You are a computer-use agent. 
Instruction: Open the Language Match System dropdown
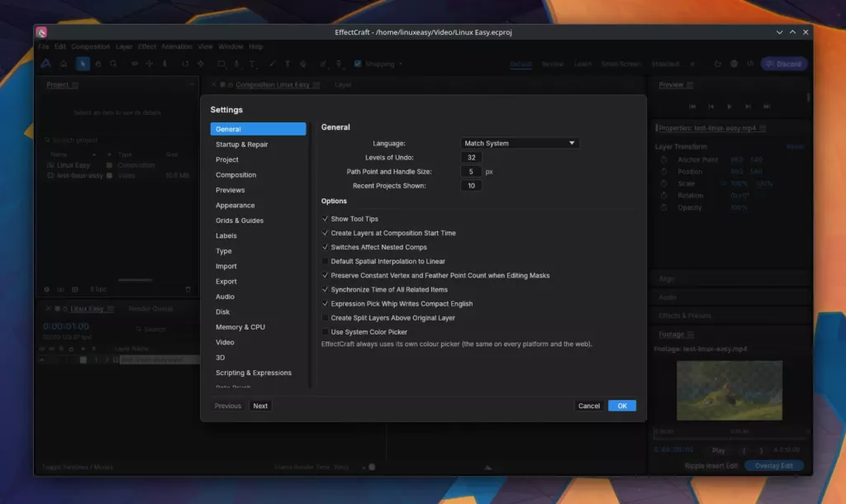[519, 143]
